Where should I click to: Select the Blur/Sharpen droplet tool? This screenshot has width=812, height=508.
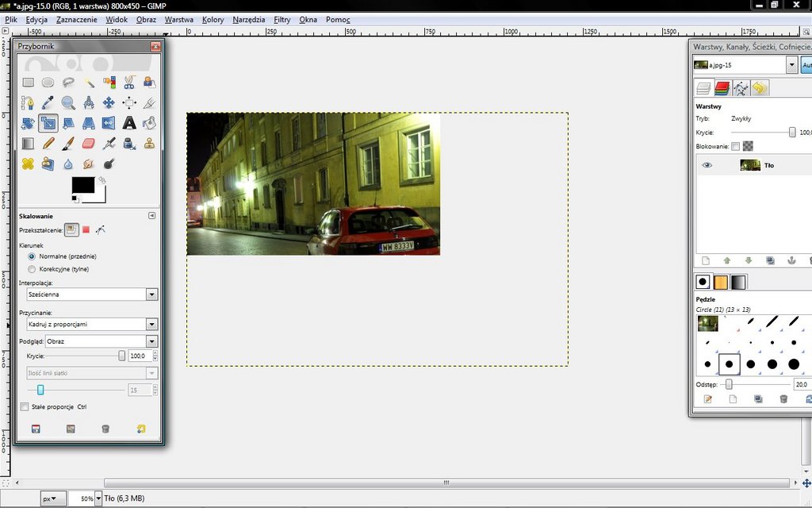[68, 164]
